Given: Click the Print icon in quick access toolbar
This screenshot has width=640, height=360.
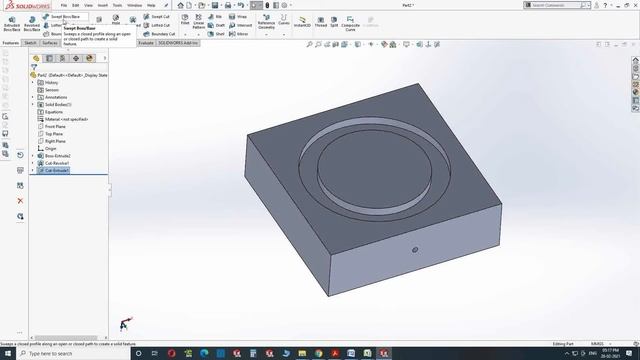Looking at the screenshot, I should point(228,5).
